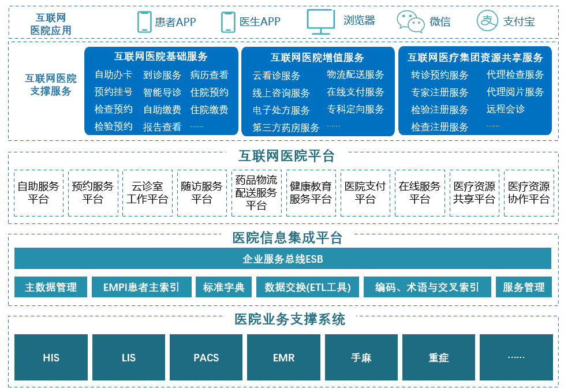Click the 服务管理 block
This screenshot has height=392, width=564.
[524, 287]
